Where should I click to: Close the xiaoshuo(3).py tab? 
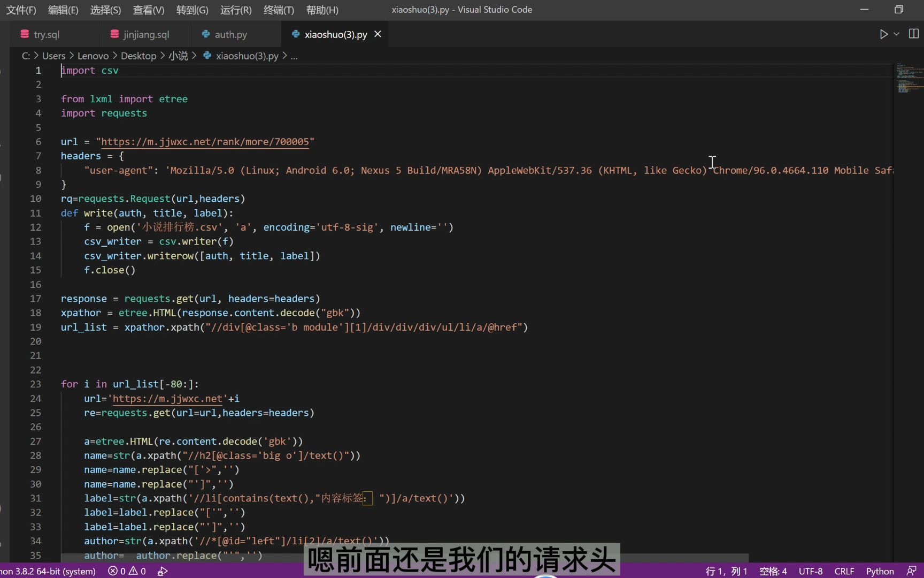378,34
